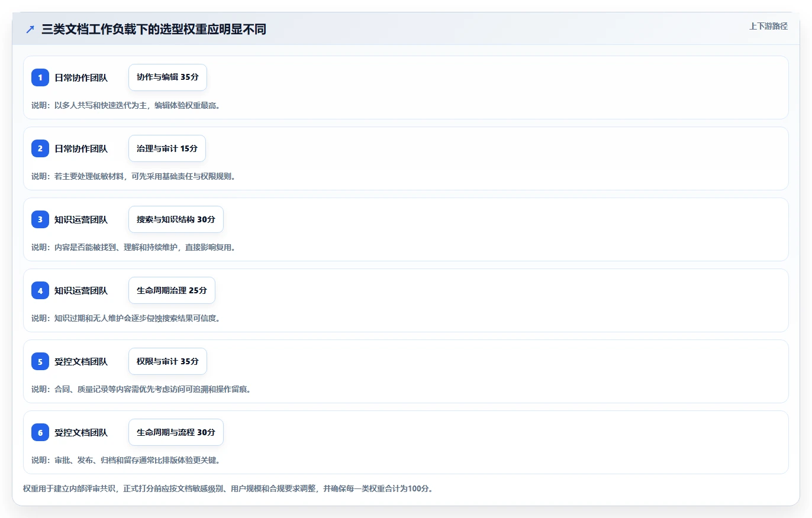812x518 pixels.
Task: Select the 治理与审计 15分 chip
Action: point(167,148)
